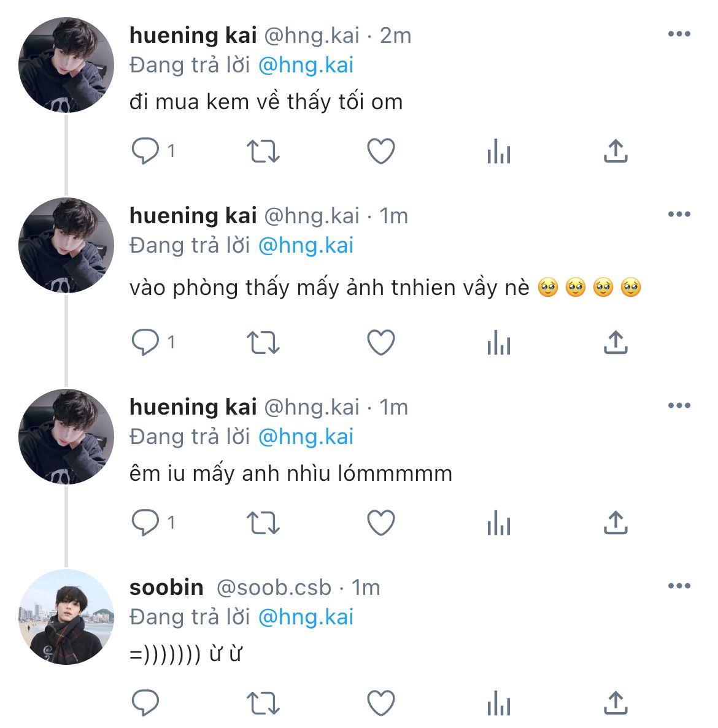The width and height of the screenshot is (718, 728).
Task: Open more options on soobin's reply
Action: click(679, 586)
